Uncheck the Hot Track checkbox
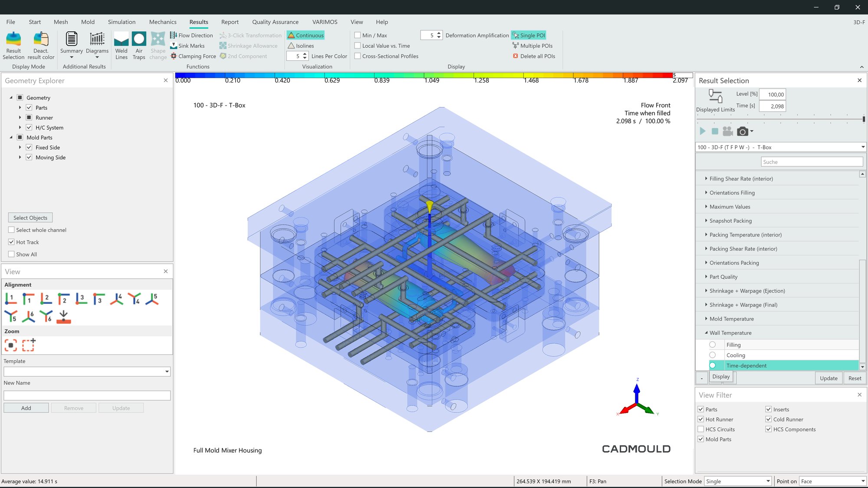Screen dimensions: 868x488 [x=12, y=242]
